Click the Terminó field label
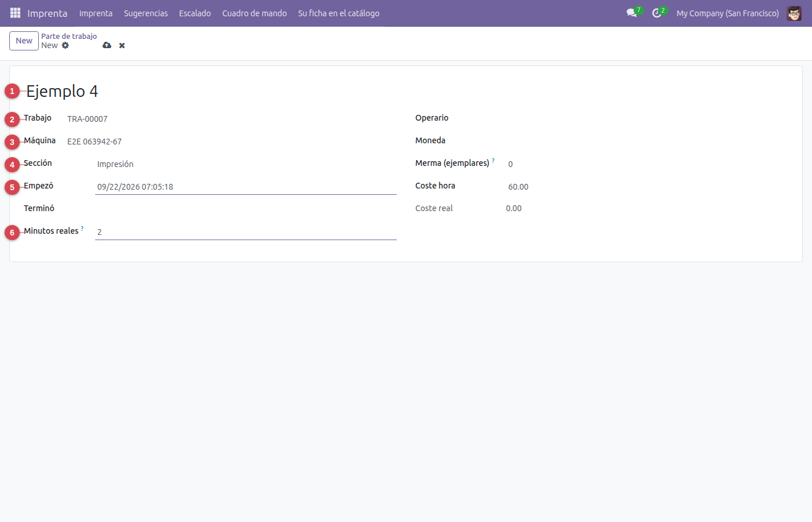Viewport: 812px width, 522px height. click(39, 208)
